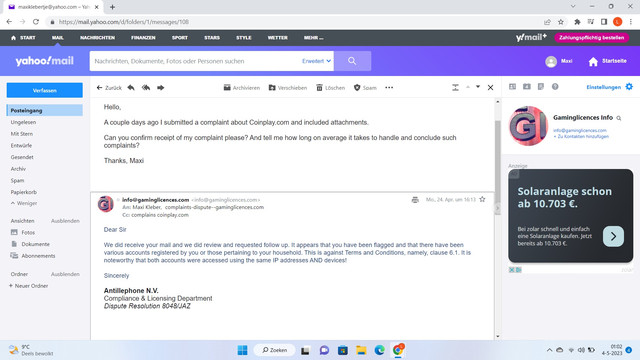Image resolution: width=640 pixels, height=360 pixels.
Task: Open File Explorer from taskbar
Action: tap(361, 350)
